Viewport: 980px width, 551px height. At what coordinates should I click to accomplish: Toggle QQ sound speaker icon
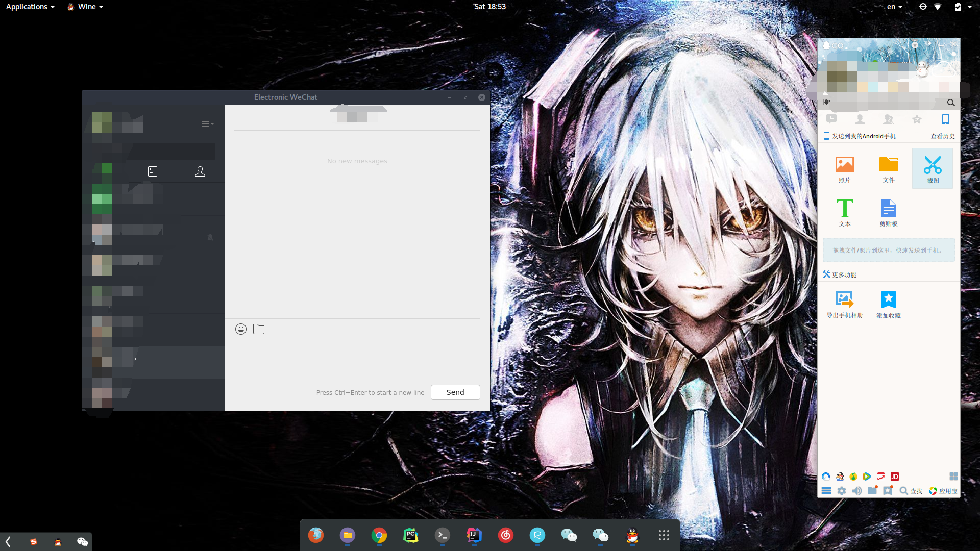tap(857, 491)
